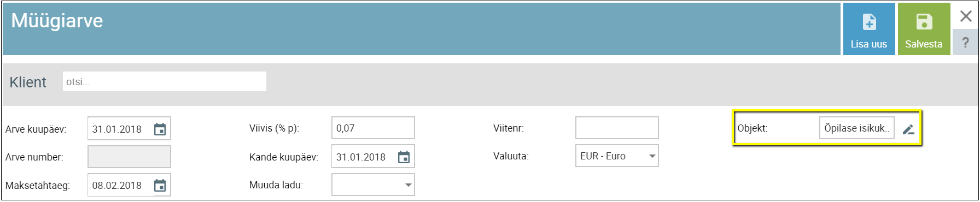The width and height of the screenshot is (980, 202).
Task: Open calendar picker for Maksetähtaeg
Action: [x=160, y=186]
